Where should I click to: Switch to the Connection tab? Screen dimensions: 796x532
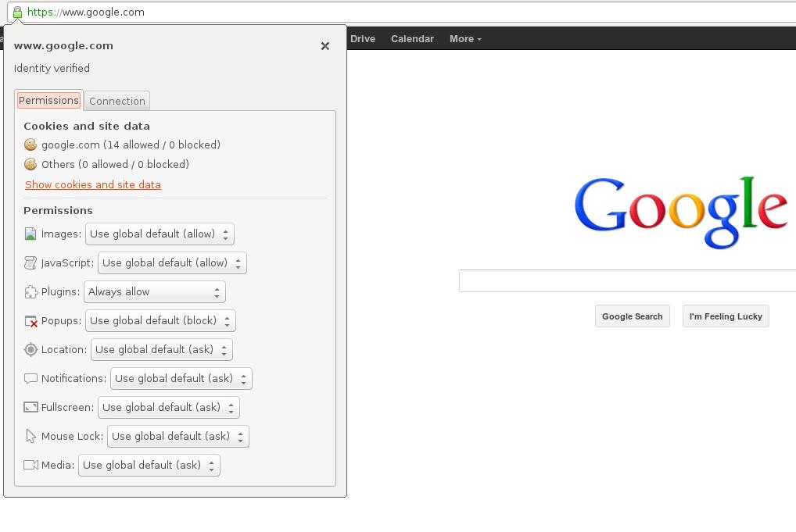click(117, 101)
